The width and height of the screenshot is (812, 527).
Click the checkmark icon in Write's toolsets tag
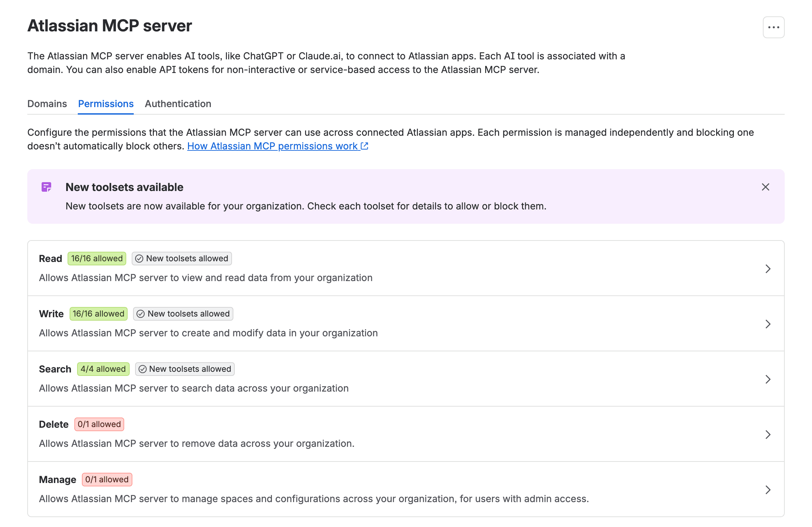click(x=141, y=314)
